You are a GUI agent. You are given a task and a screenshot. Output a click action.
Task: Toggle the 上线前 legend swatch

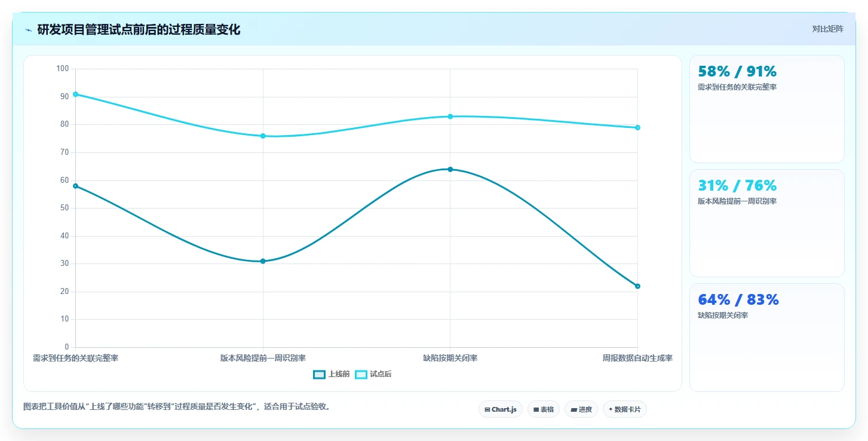click(x=319, y=375)
